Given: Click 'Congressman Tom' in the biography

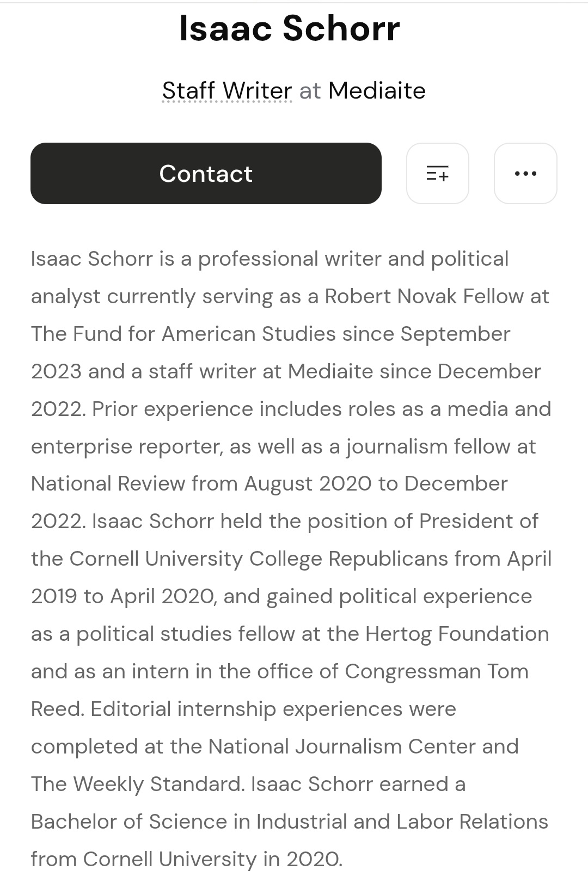Looking at the screenshot, I should [x=437, y=672].
